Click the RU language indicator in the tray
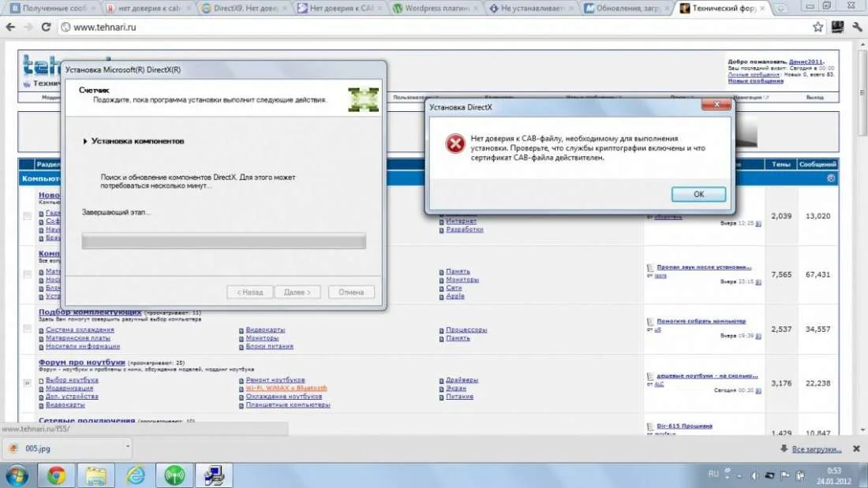The image size is (868, 488). pos(713,474)
